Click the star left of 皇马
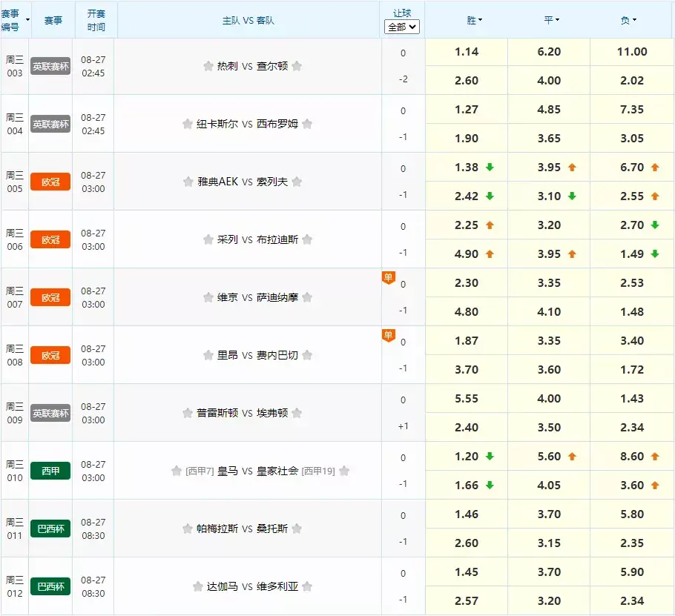The image size is (675, 616). (176, 471)
